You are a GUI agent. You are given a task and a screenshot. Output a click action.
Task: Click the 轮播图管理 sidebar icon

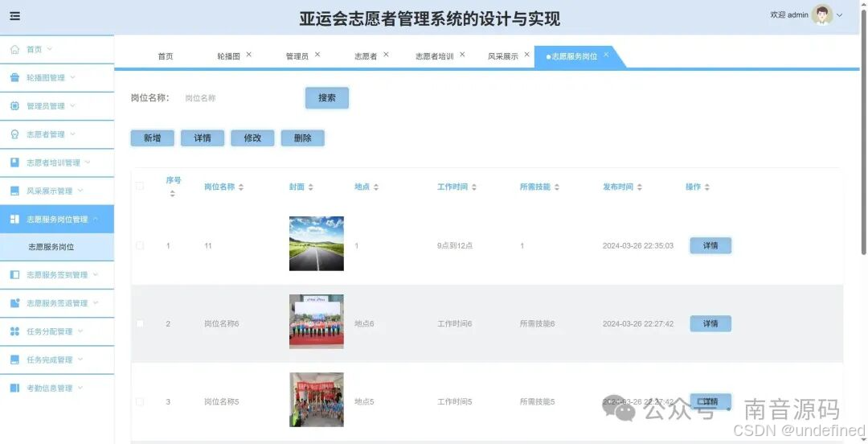click(15, 77)
